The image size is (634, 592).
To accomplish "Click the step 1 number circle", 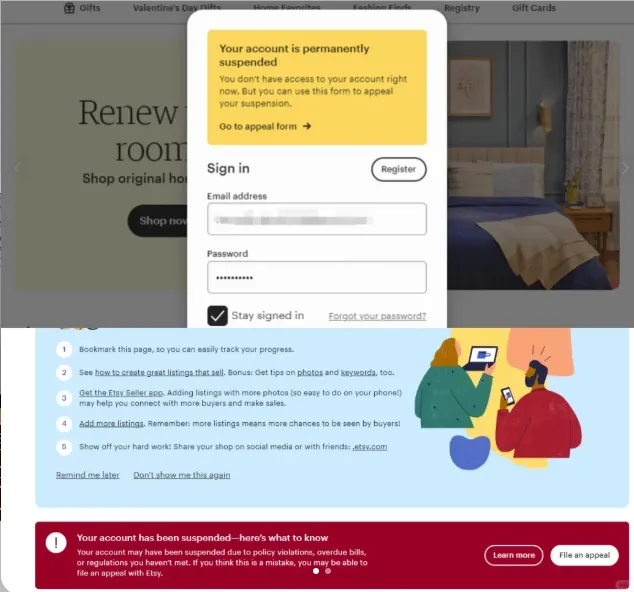I will click(x=64, y=349).
